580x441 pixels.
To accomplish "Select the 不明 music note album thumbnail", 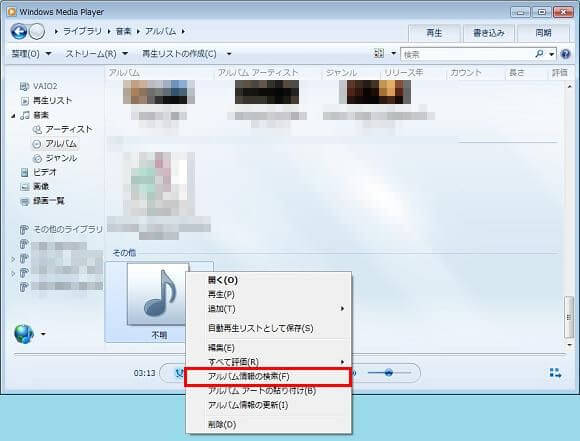I will click(x=158, y=294).
